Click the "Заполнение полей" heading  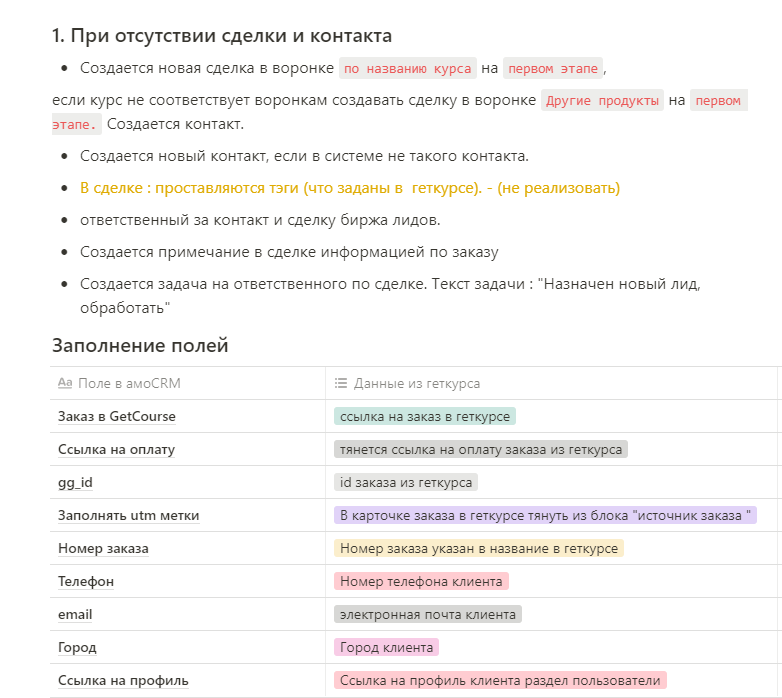pyautogui.click(x=140, y=346)
